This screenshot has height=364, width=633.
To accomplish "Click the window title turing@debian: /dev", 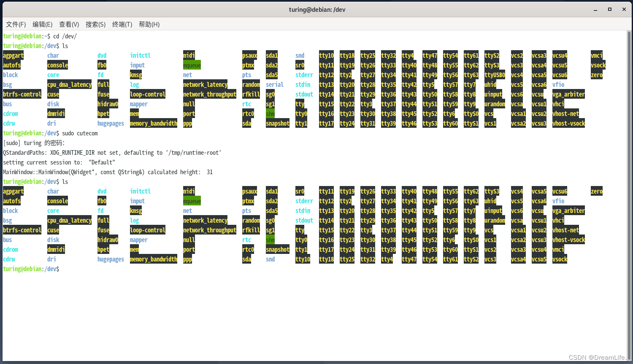I will coord(317,9).
